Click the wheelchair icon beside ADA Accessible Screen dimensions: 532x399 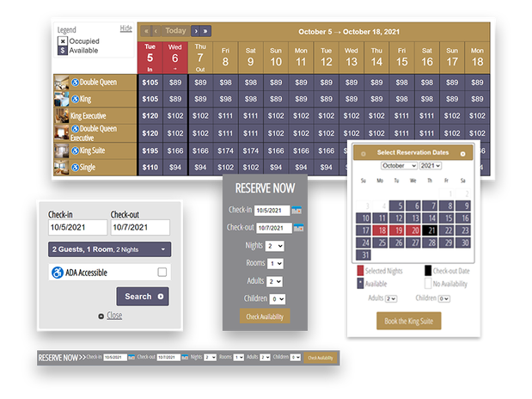tap(57, 273)
